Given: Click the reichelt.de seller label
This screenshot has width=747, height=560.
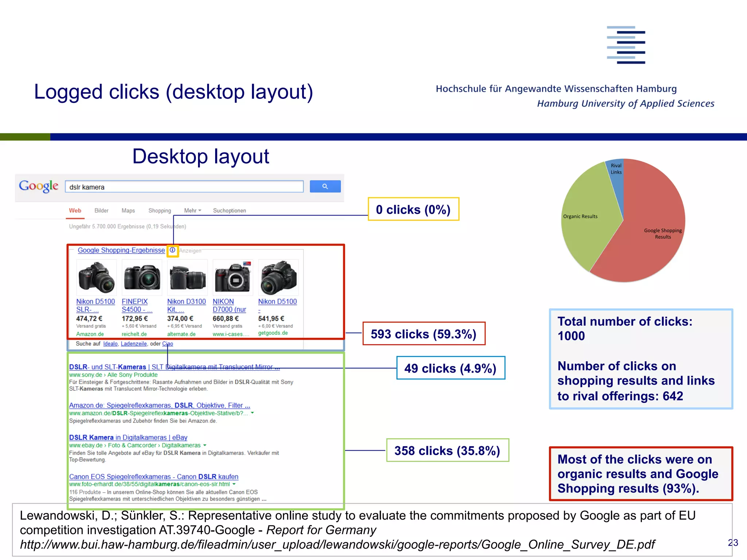Looking at the screenshot, I should click(x=134, y=334).
